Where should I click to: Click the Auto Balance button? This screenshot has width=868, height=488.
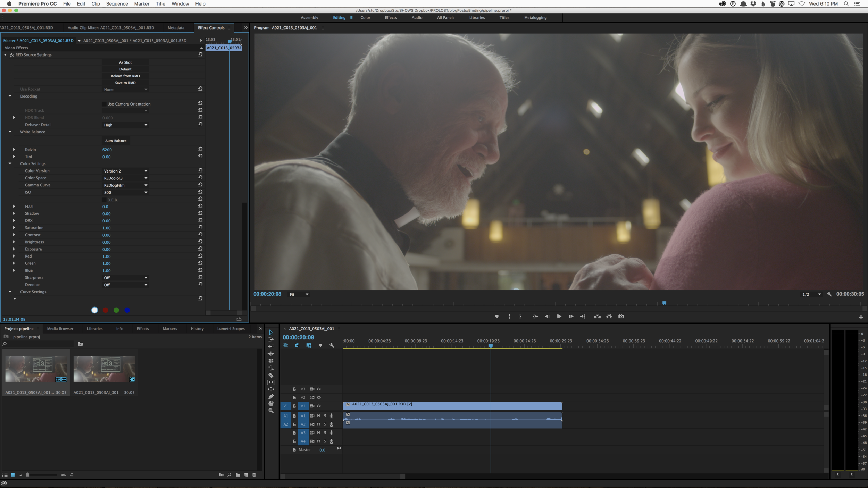tap(116, 141)
